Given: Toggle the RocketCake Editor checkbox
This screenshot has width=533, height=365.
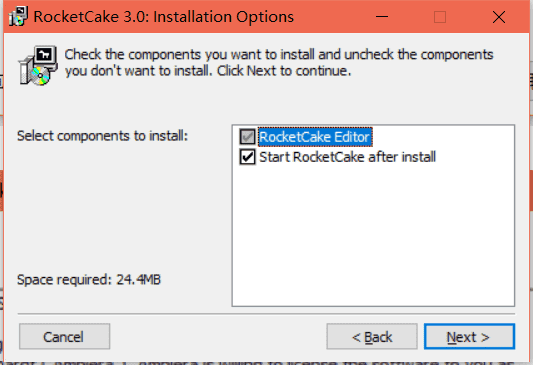Looking at the screenshot, I should (247, 137).
